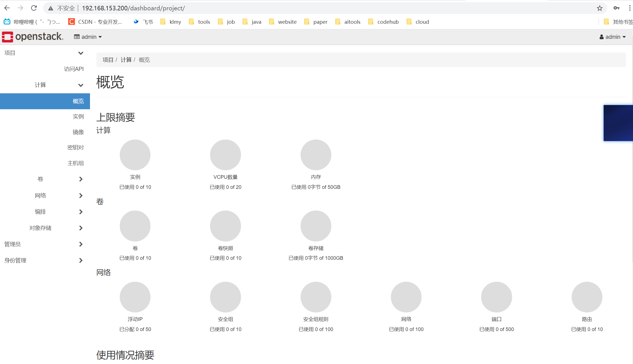The height and width of the screenshot is (364, 633).
Task: Open the admin project dropdown
Action: (x=88, y=37)
